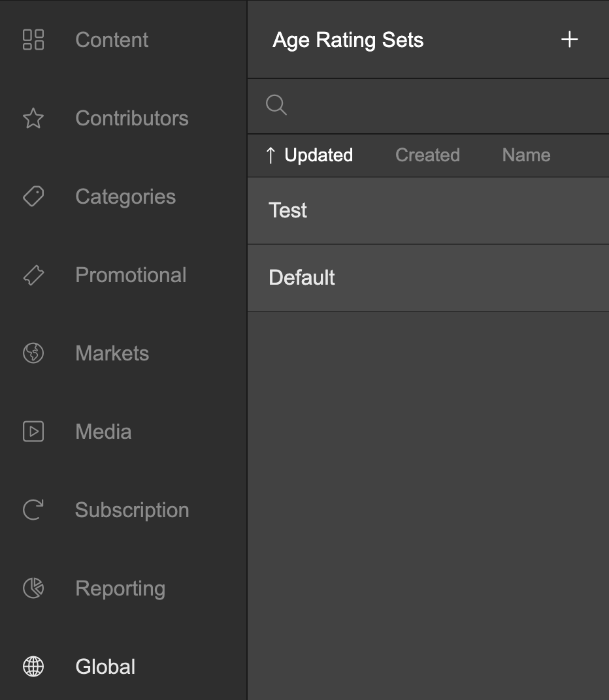Click the Markets globe-dollar icon
The height and width of the screenshot is (700, 609).
[x=33, y=353]
